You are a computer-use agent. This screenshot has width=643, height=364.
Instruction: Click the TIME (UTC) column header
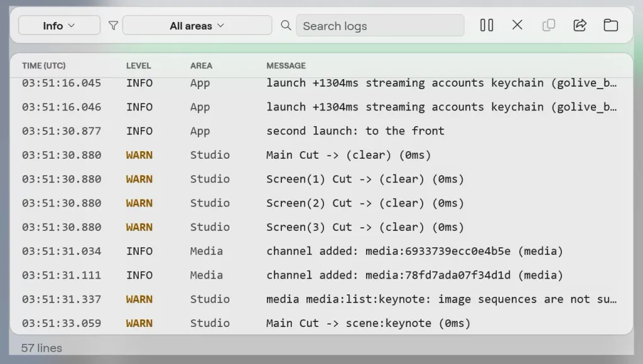(x=44, y=66)
